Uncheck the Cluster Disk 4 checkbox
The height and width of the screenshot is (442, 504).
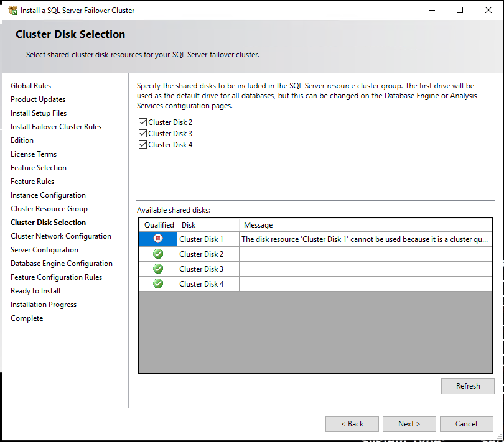point(142,145)
